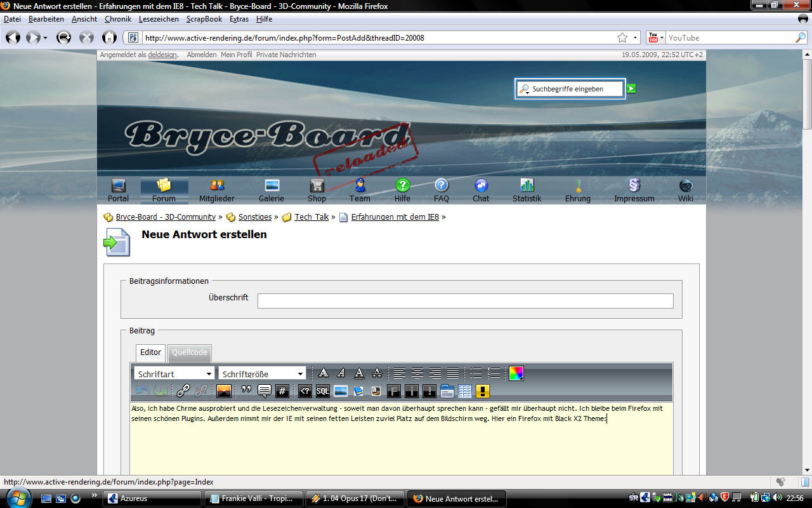Open the Wiki navigation item
812x508 pixels.
click(686, 190)
